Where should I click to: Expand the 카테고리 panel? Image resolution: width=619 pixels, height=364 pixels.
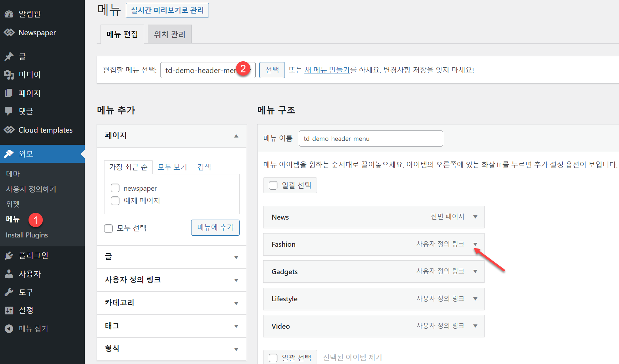(x=236, y=303)
